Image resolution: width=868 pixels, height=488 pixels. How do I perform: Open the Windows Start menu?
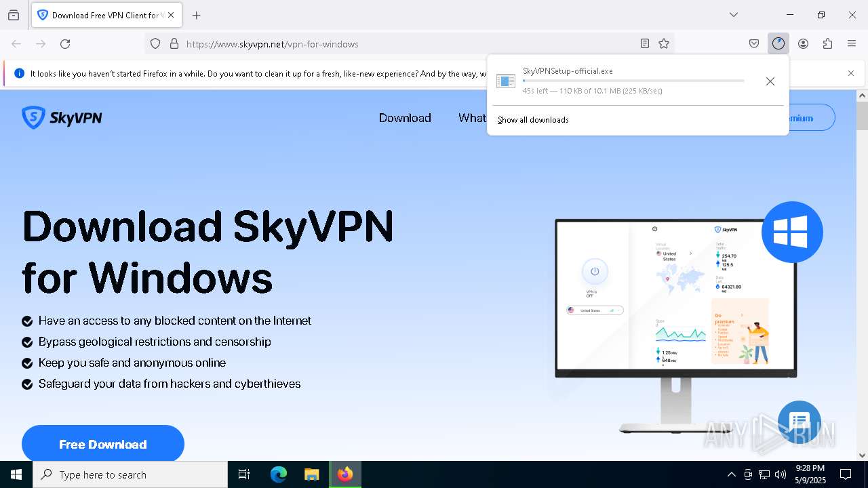point(16,474)
